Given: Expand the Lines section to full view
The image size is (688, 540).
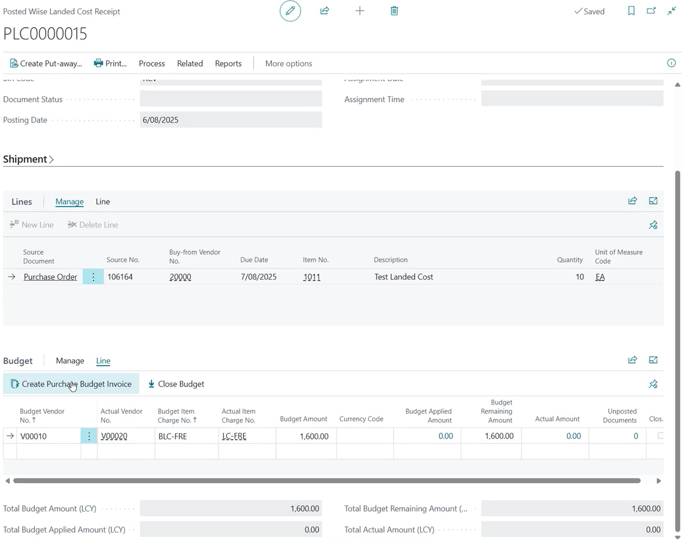Looking at the screenshot, I should pos(653,201).
